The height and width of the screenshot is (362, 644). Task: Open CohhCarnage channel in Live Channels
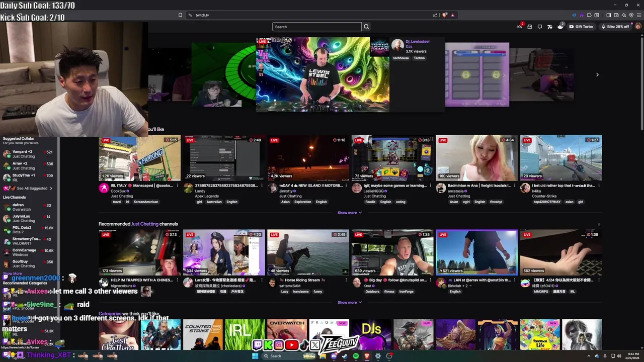(28, 252)
